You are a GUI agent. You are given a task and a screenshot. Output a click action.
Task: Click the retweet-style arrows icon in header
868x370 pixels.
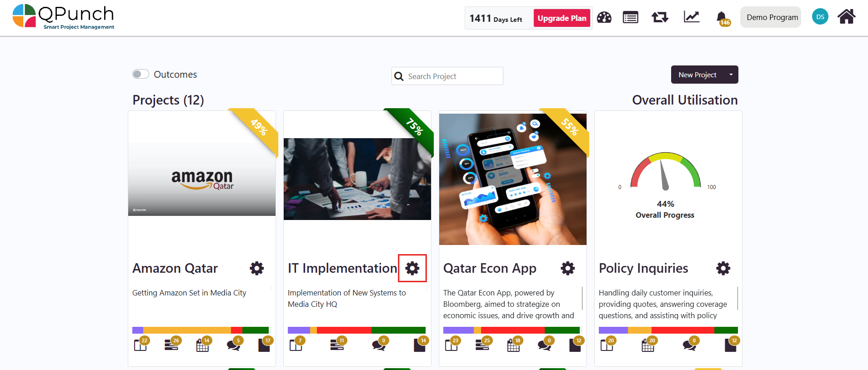[x=660, y=18]
